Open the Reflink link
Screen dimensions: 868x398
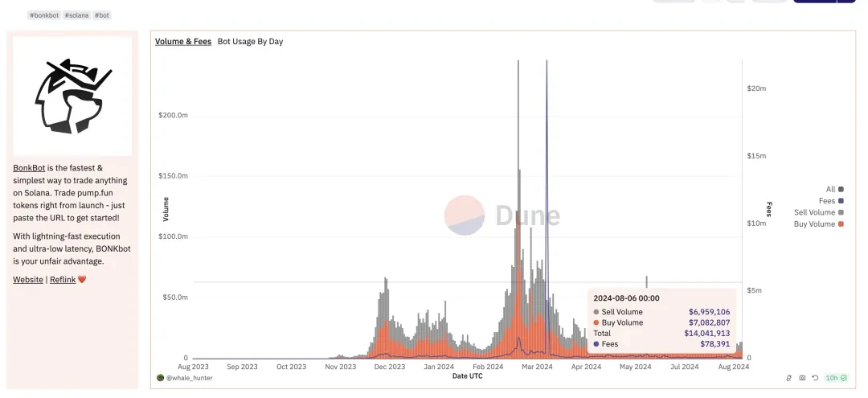tap(63, 280)
